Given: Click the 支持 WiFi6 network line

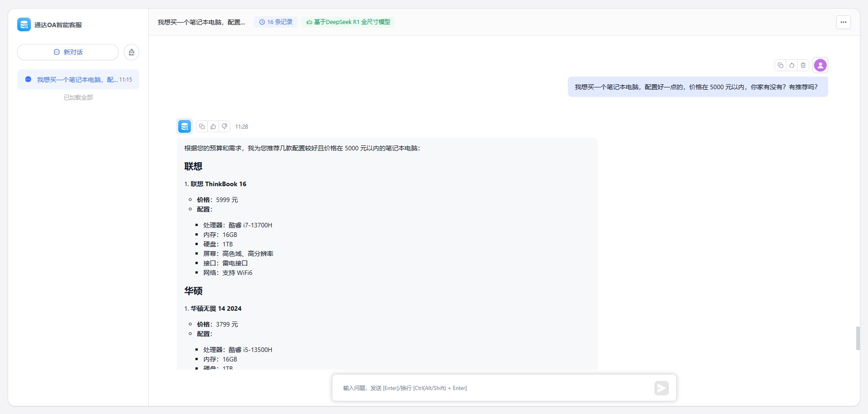Looking at the screenshot, I should tap(228, 273).
